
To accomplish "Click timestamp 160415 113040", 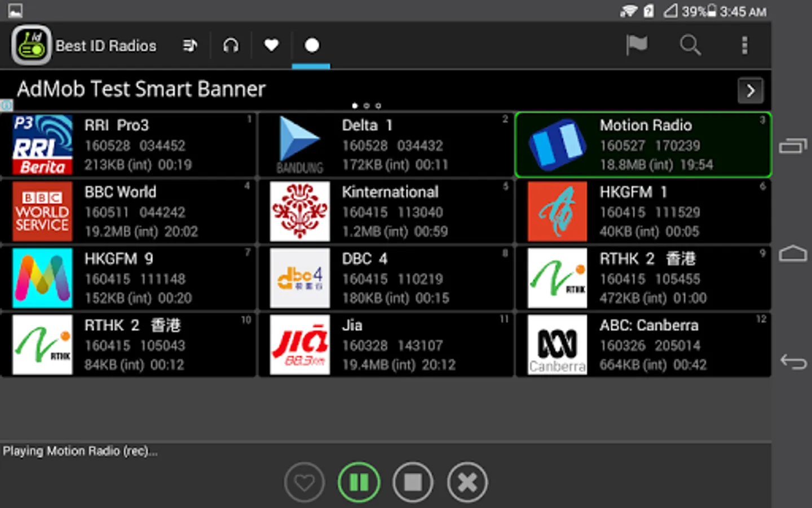I will pyautogui.click(x=392, y=212).
